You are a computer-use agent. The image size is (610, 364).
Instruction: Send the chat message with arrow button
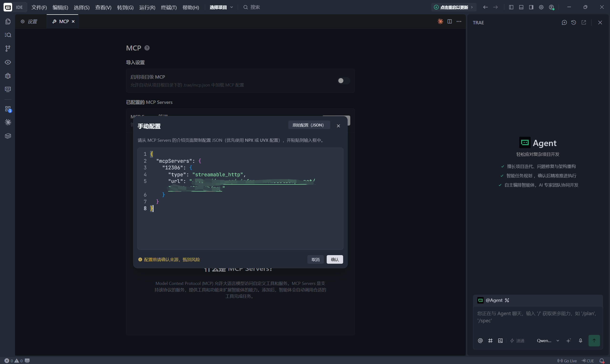pyautogui.click(x=594, y=340)
